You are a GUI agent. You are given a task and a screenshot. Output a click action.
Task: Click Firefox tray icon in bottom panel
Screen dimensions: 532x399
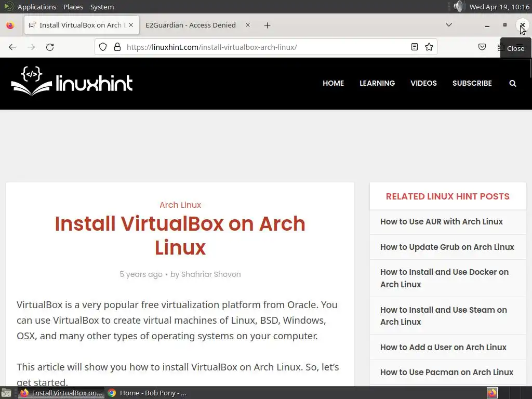click(x=492, y=393)
